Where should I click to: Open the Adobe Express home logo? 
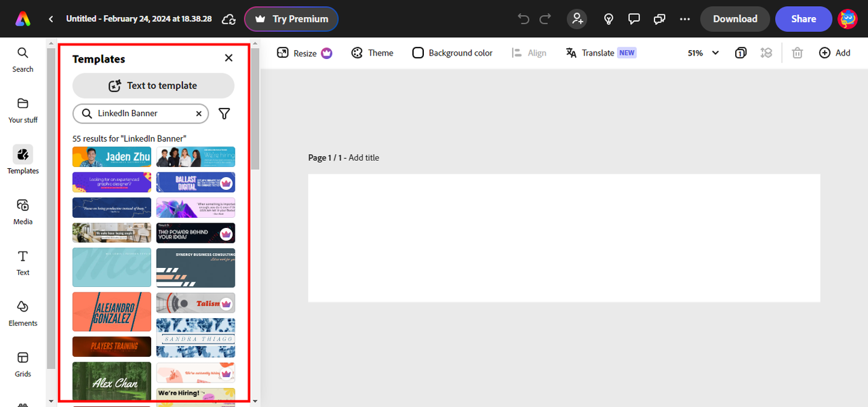click(22, 19)
